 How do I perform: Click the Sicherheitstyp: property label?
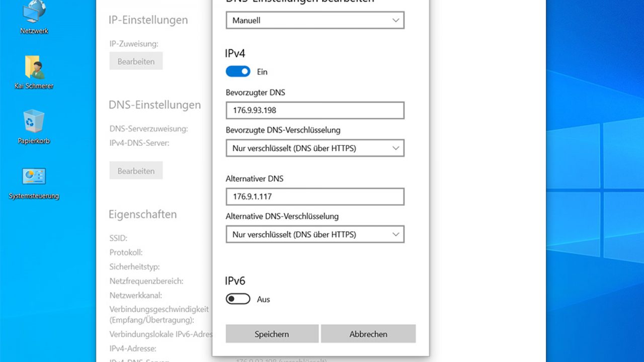point(134,267)
